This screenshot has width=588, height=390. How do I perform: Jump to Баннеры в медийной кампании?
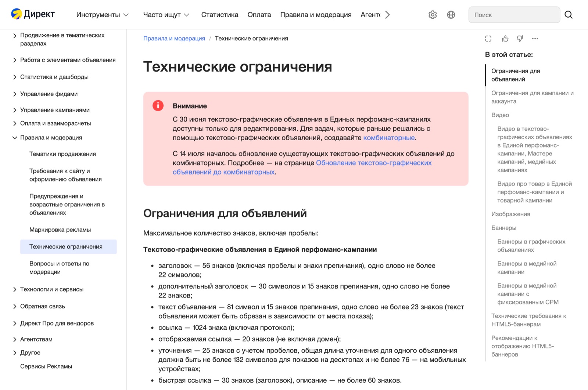527,268
